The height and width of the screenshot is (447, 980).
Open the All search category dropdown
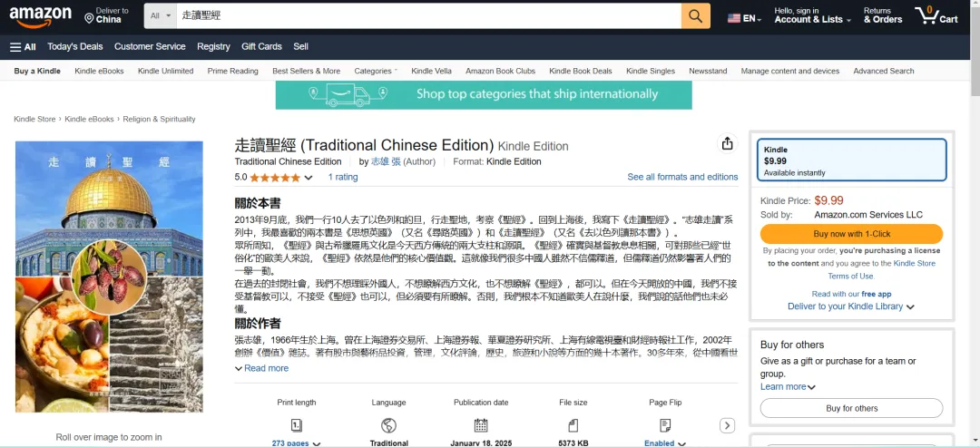click(x=161, y=15)
